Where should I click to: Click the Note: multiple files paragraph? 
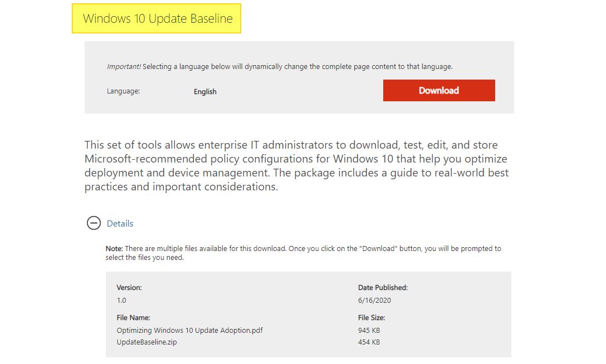tap(304, 253)
